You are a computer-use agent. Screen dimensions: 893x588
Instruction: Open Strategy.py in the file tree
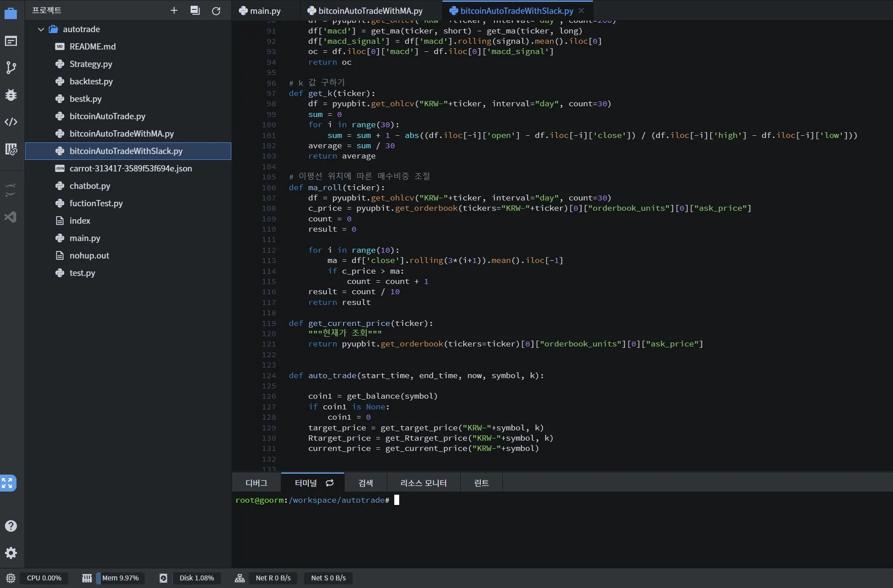pyautogui.click(x=128, y=64)
